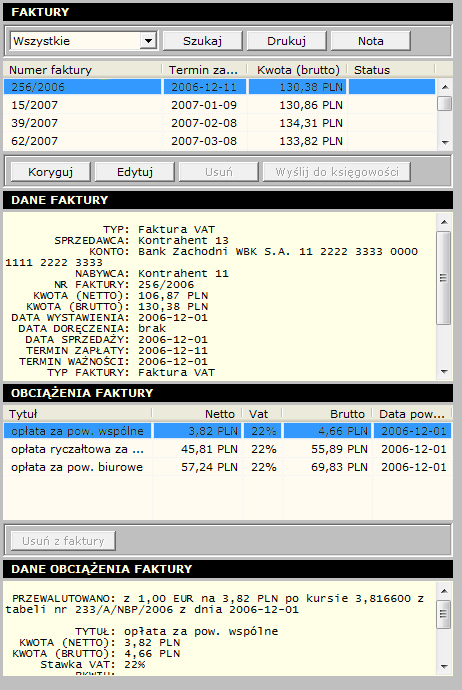Click DATA DORĘCZENIA value brak
462x690 pixels.
(152, 328)
